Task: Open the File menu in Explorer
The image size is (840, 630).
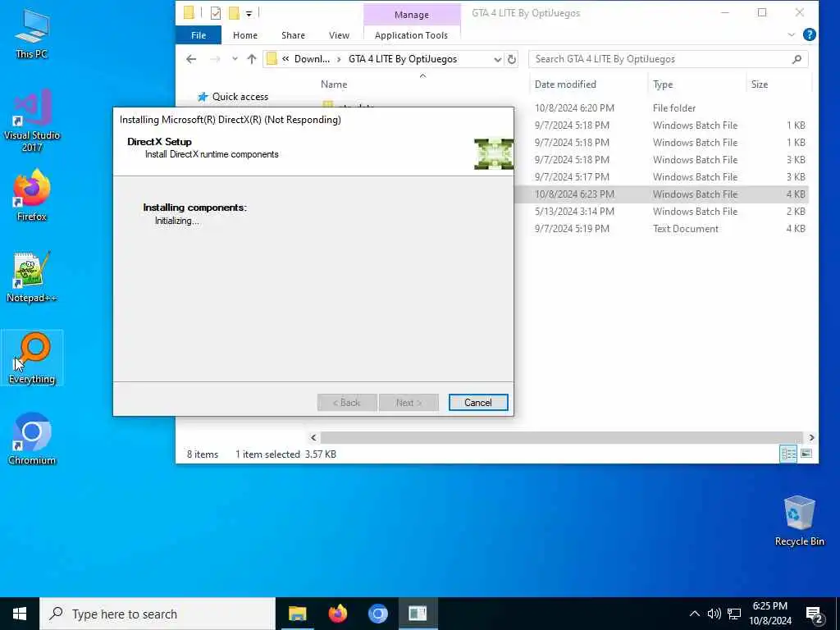Action: click(x=199, y=35)
